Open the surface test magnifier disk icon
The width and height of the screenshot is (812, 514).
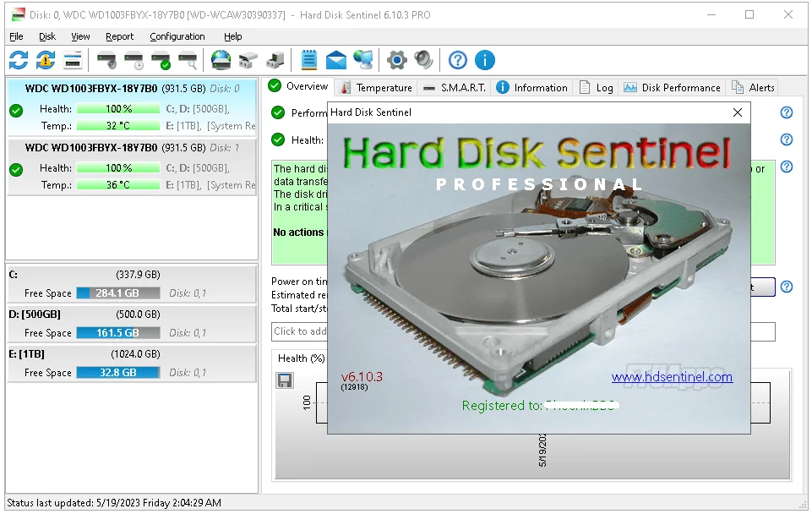tap(188, 60)
